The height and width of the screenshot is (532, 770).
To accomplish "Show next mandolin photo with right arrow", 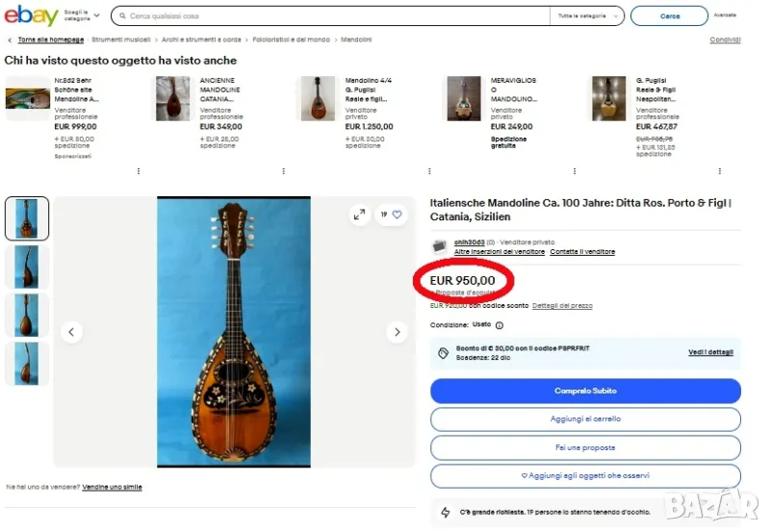I will [398, 332].
